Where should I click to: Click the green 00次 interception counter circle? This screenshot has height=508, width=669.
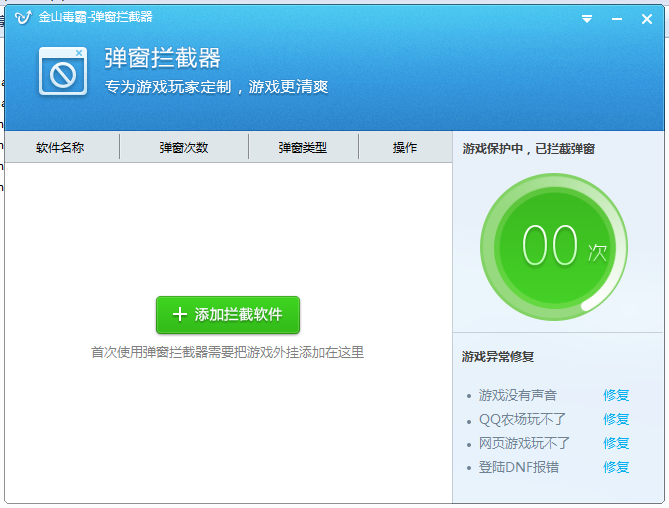point(553,246)
